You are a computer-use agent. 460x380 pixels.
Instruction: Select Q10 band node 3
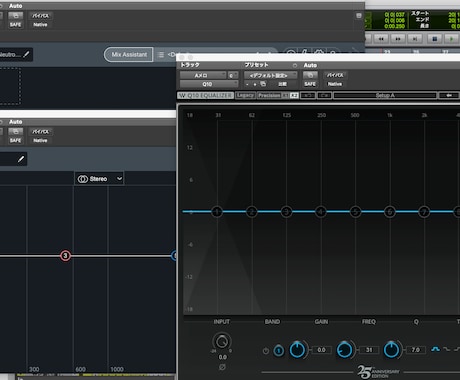click(x=286, y=211)
